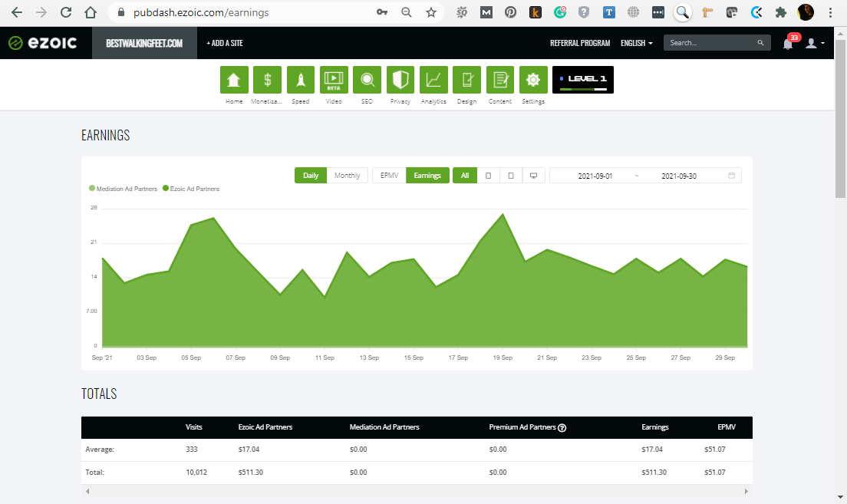Click the start date 2021-09-01 field
Viewport: 847px width, 504px height.
tap(595, 176)
